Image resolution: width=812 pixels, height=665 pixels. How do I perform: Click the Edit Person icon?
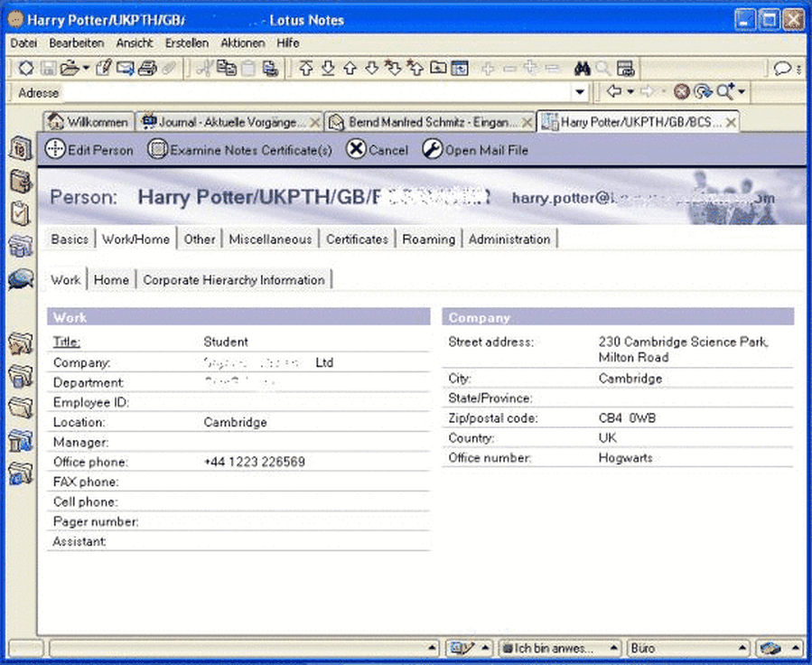tap(55, 149)
